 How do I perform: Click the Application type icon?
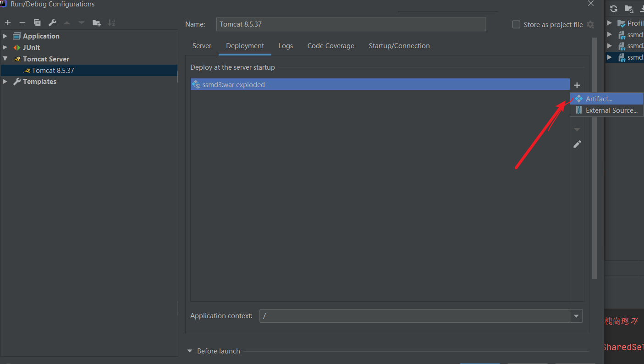click(x=17, y=36)
